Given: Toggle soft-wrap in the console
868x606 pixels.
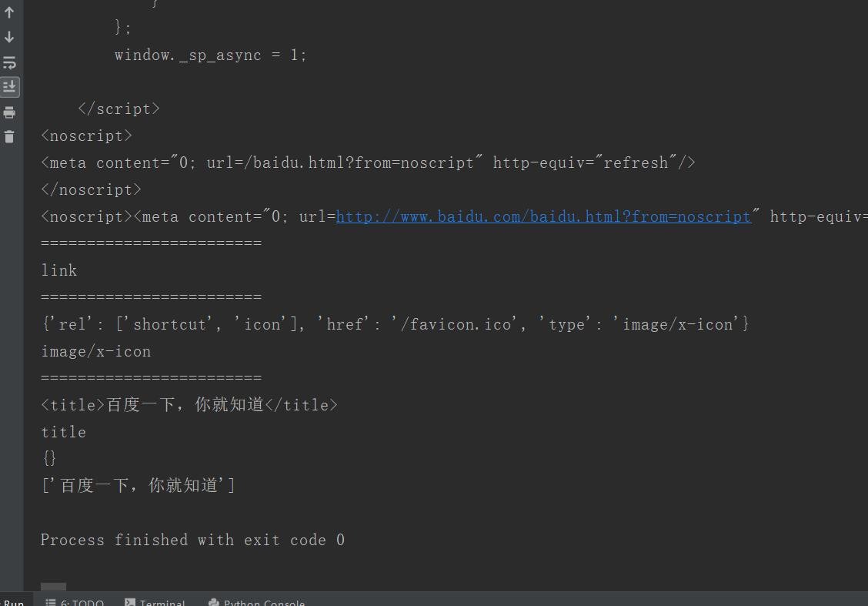Looking at the screenshot, I should (x=9, y=62).
